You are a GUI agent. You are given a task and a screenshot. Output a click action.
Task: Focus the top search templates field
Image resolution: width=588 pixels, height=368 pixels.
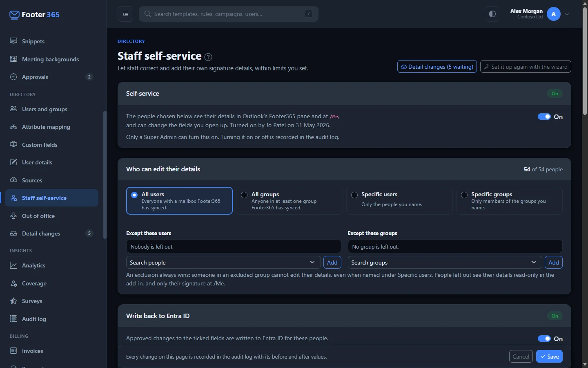pos(229,14)
